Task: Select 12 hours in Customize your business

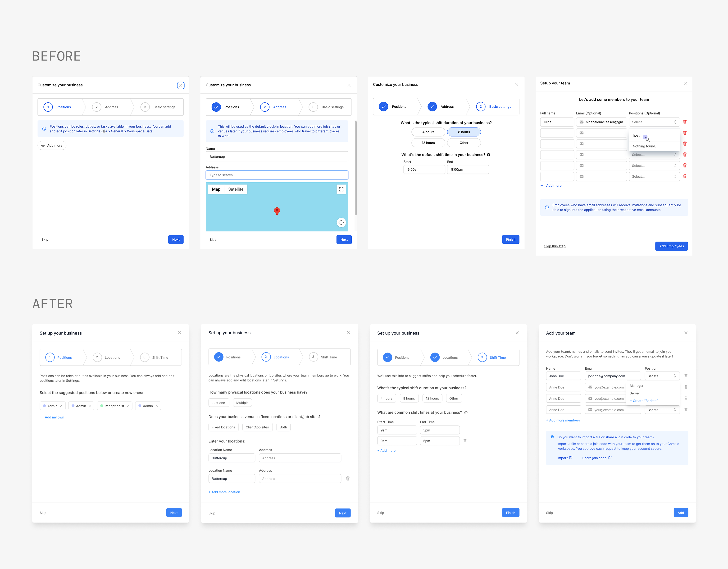Action: [428, 143]
